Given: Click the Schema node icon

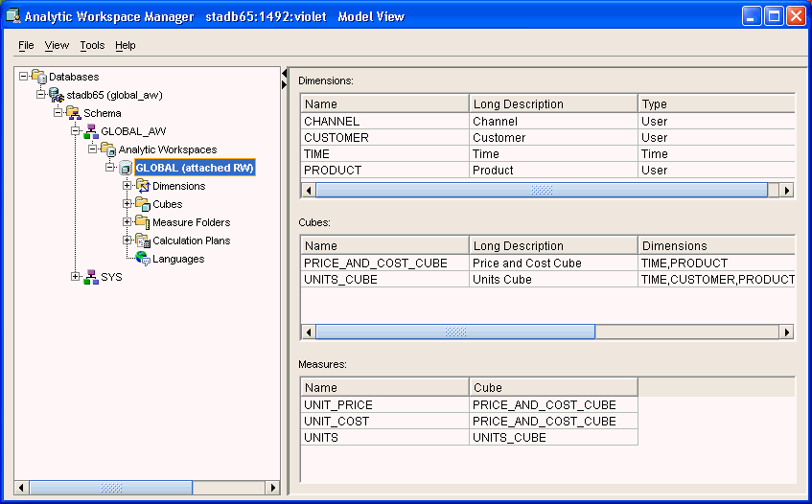Looking at the screenshot, I should click(x=74, y=113).
